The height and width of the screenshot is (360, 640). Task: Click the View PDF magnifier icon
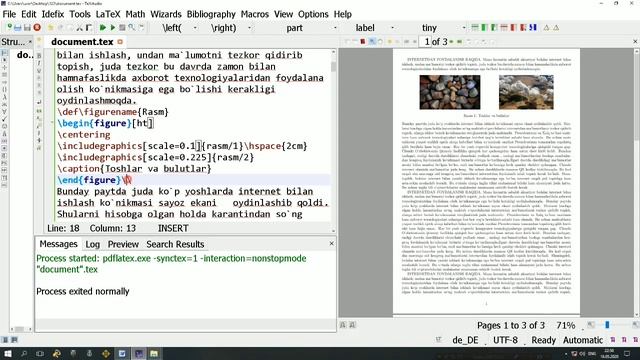click(131, 28)
